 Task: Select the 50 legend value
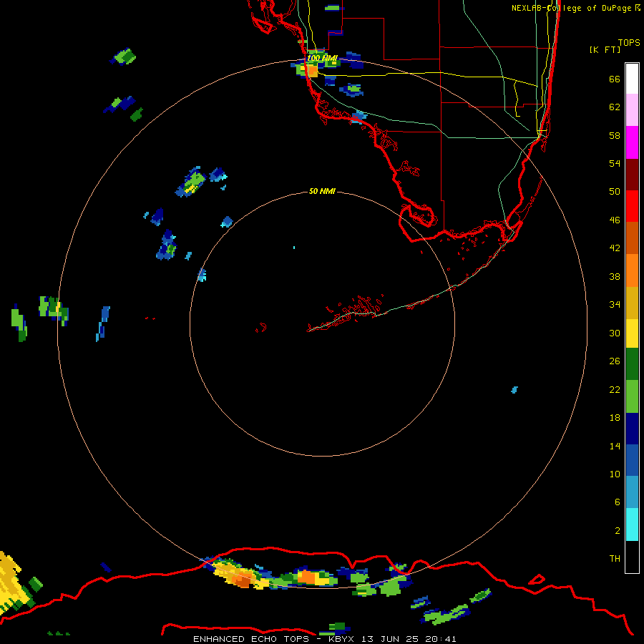[x=615, y=192]
